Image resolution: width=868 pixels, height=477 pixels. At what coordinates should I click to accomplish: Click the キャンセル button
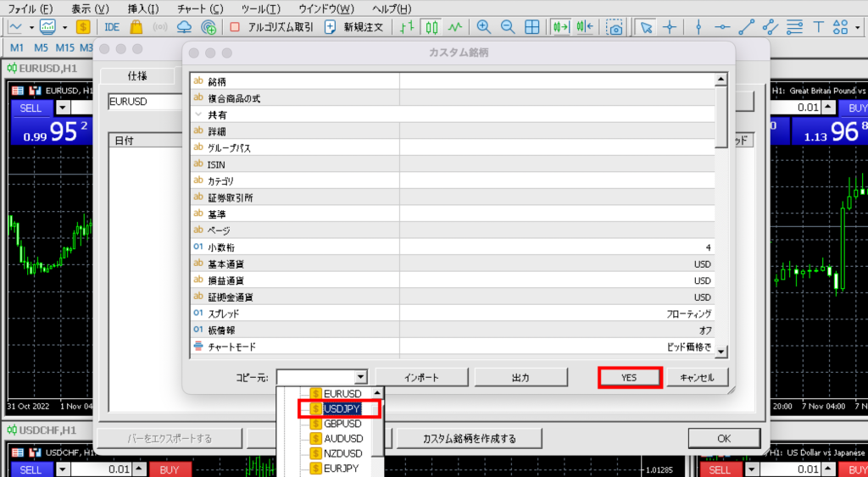pos(697,377)
